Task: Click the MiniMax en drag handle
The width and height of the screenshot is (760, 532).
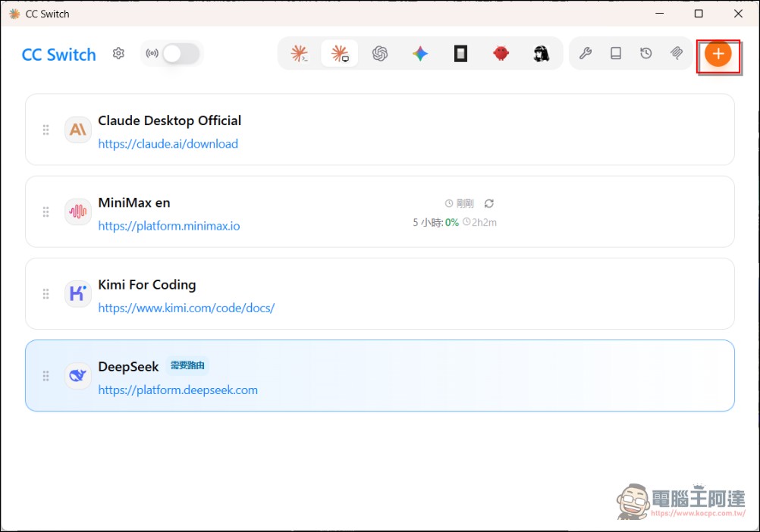Action: coord(46,212)
